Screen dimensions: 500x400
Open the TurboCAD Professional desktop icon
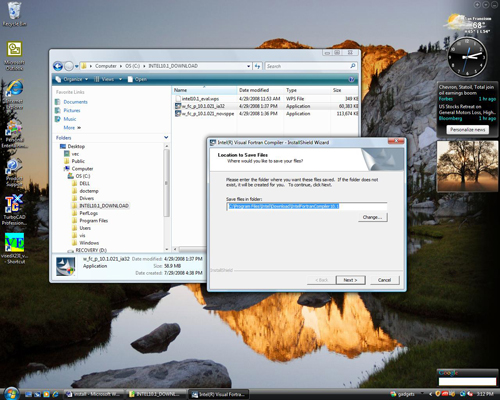[14, 210]
